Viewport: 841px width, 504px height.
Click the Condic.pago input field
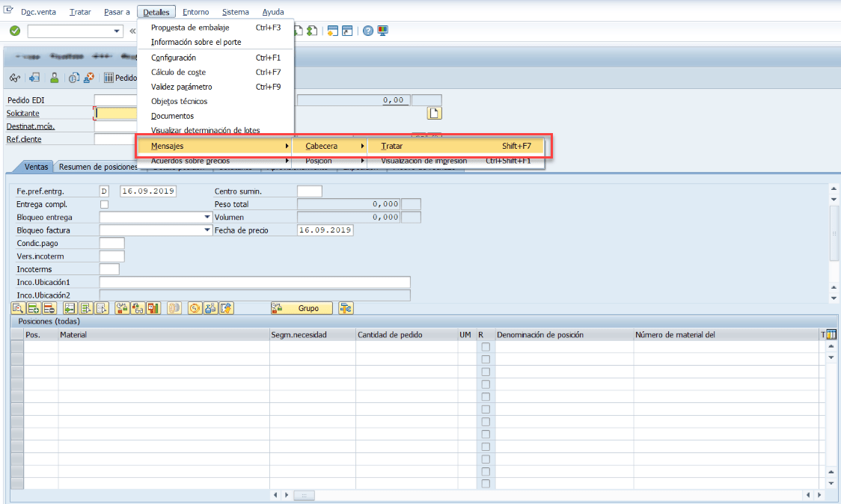[112, 244]
